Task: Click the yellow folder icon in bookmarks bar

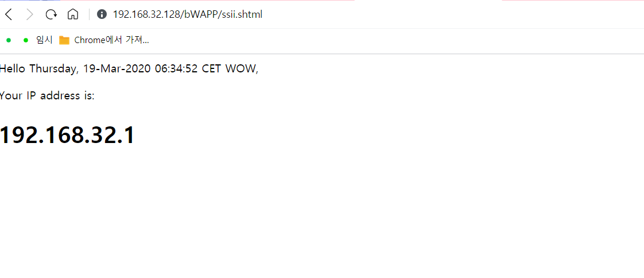Action: pyautogui.click(x=64, y=40)
